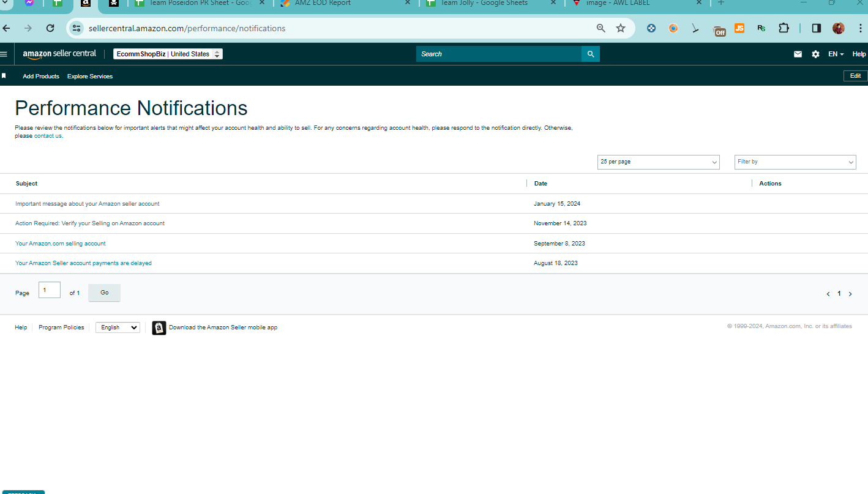Image resolution: width=868 pixels, height=494 pixels.
Task: Close the AMZ EOD Report tab
Action: 408,2
